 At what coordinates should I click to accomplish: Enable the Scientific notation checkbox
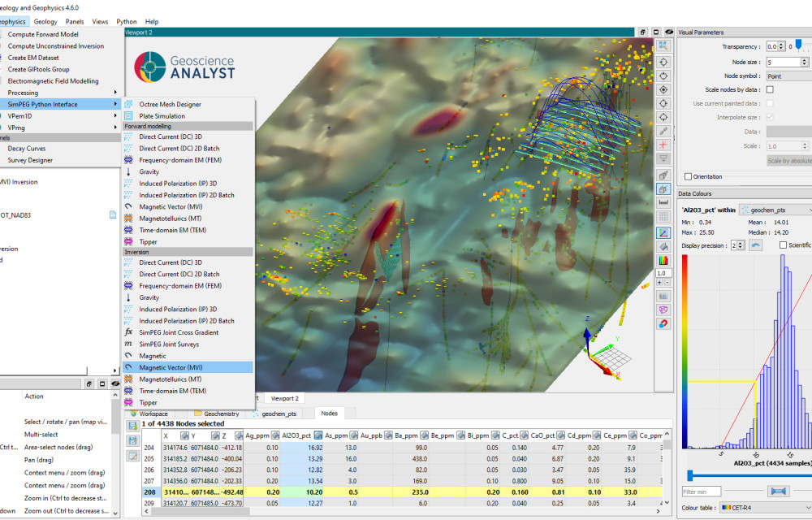(x=783, y=245)
